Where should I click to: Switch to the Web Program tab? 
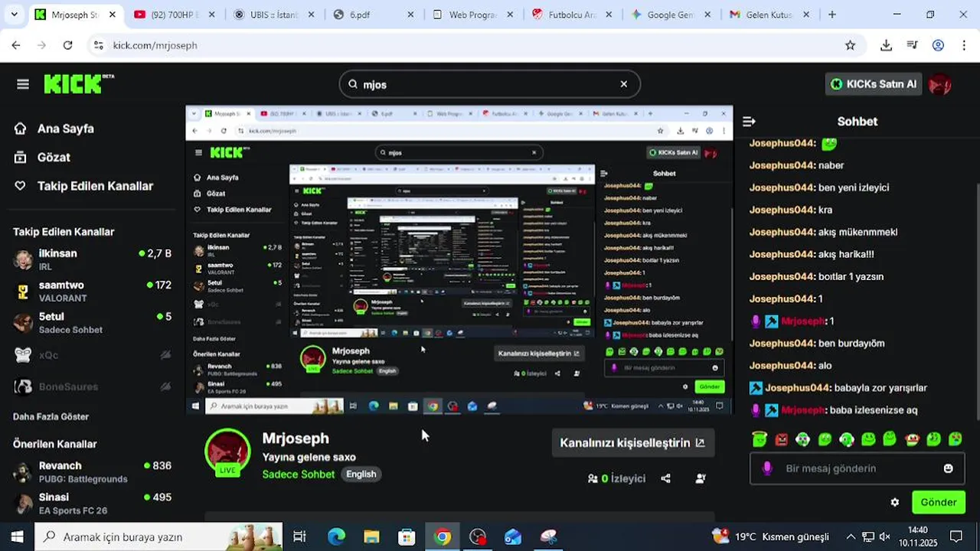tap(472, 15)
